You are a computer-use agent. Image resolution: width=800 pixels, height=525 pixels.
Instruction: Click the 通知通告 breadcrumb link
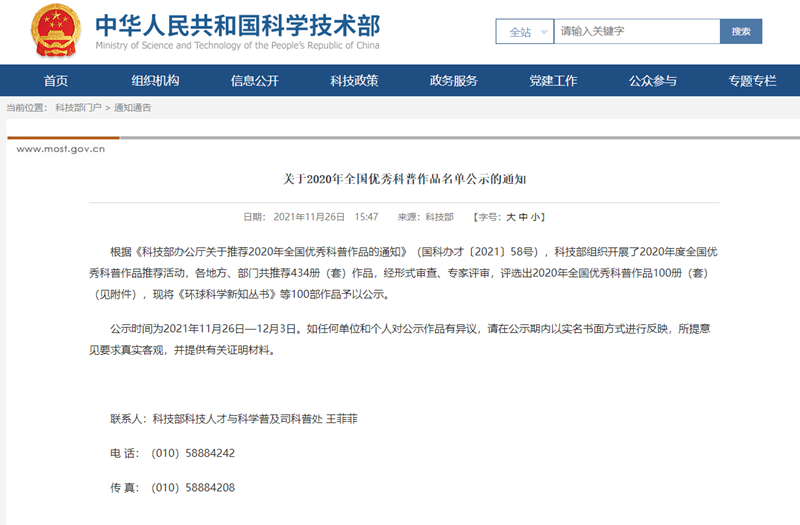132,107
